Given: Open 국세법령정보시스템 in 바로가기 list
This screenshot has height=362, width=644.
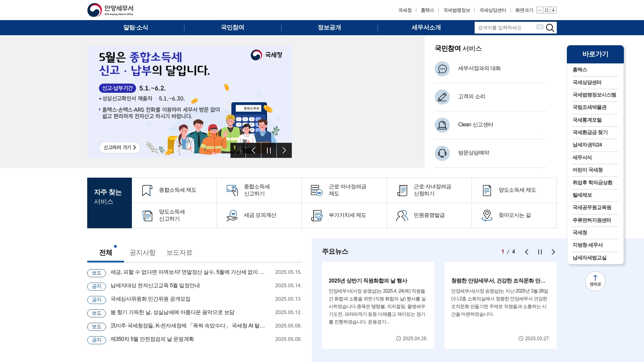Looking at the screenshot, I should (x=595, y=95).
